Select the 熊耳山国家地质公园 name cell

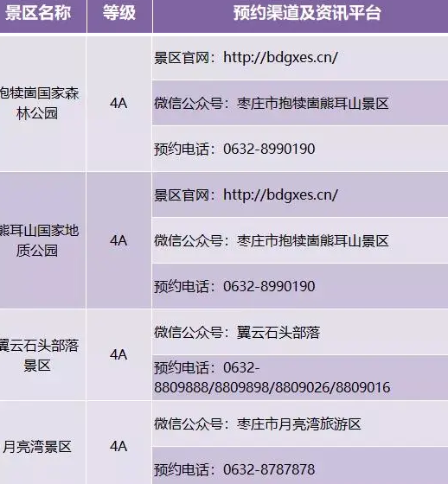point(42,240)
